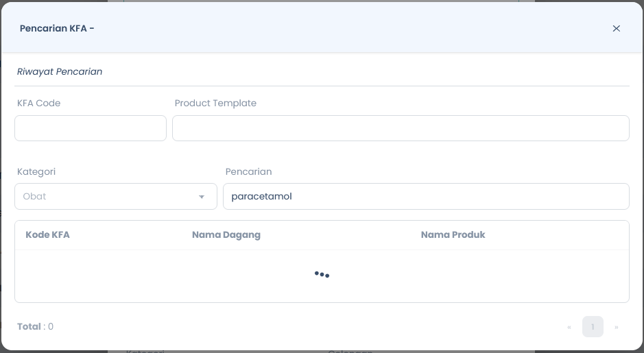Open the Kategori dropdown showing Obat

[x=116, y=196]
